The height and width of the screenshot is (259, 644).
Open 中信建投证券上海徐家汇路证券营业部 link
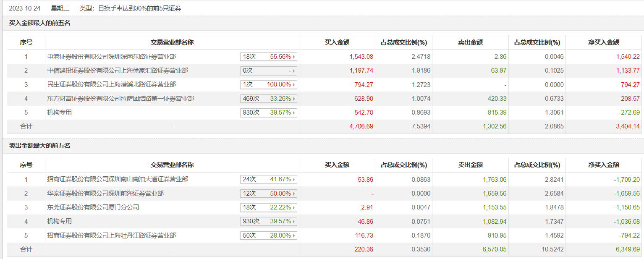(118, 71)
